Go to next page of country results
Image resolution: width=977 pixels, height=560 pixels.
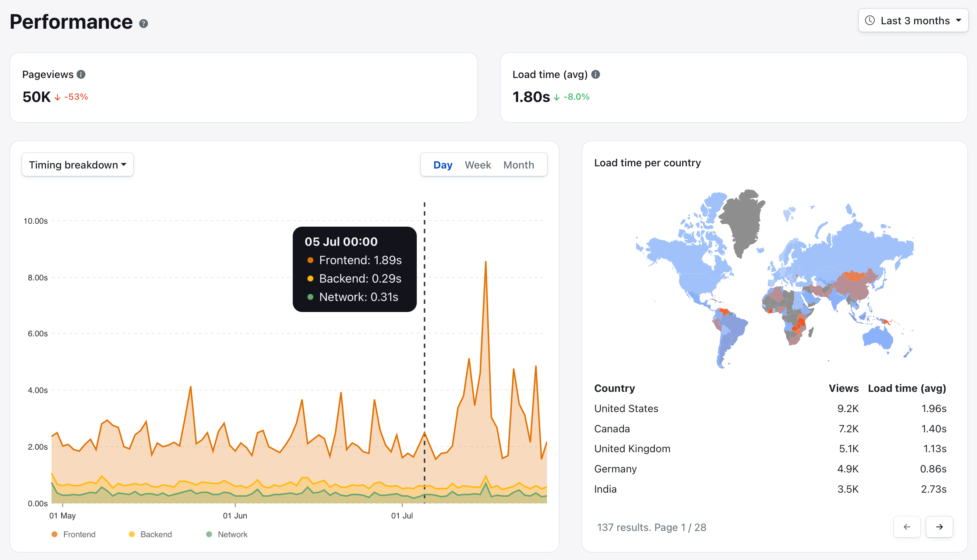pos(939,527)
